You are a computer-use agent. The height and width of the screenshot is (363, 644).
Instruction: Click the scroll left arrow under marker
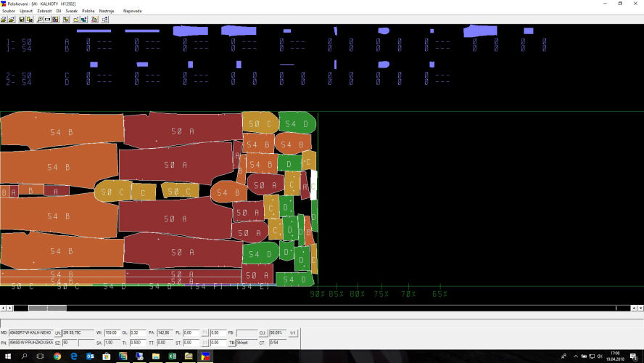pyautogui.click(x=4, y=309)
